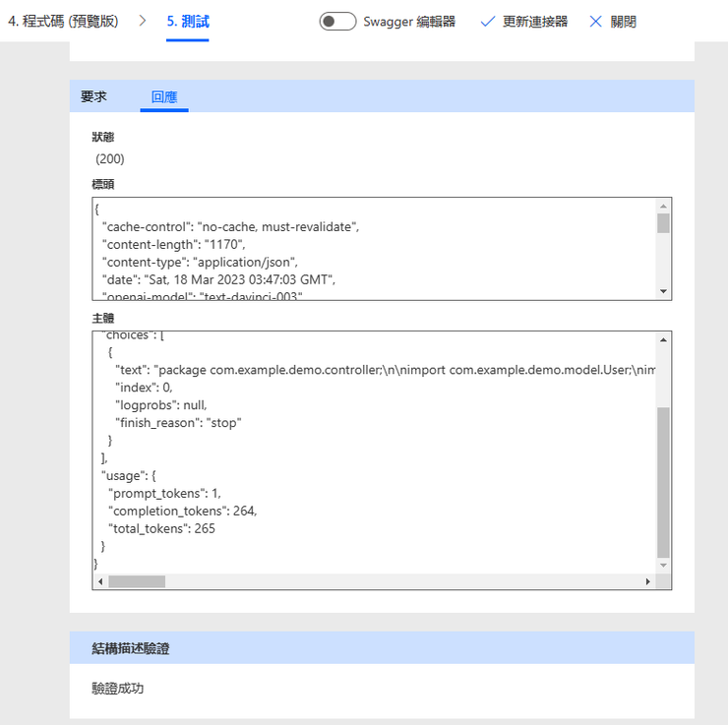The height and width of the screenshot is (725, 728).
Task: Click the X icon next to 關閉
Action: [595, 22]
